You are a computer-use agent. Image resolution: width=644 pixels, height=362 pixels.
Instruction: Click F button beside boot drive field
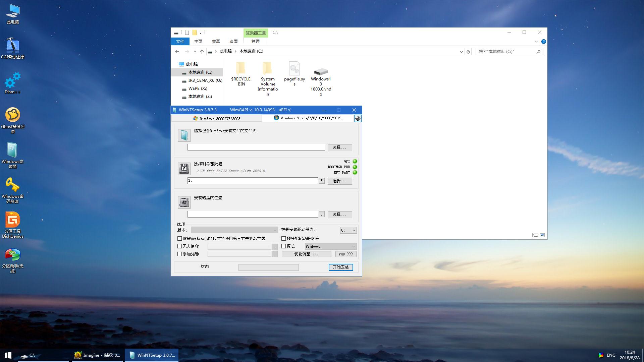tap(321, 181)
